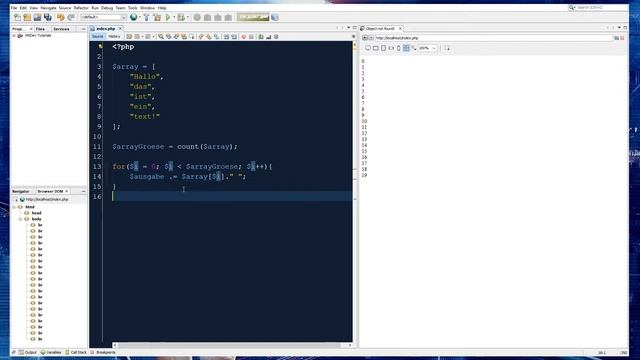Click the Clean and Build icon

pos(157,17)
